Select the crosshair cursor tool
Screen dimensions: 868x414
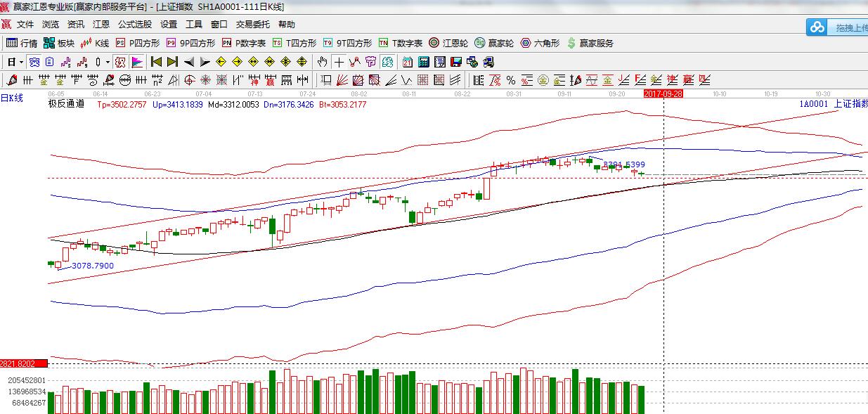coord(339,62)
